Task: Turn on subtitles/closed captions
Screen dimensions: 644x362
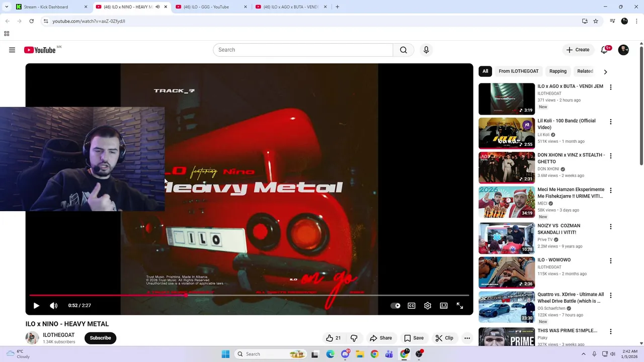Action: (412, 306)
